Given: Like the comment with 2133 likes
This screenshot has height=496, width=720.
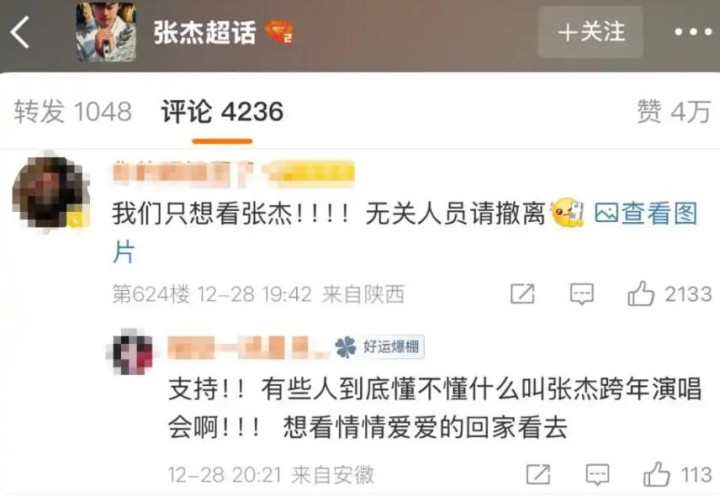Looking at the screenshot, I should 641,294.
